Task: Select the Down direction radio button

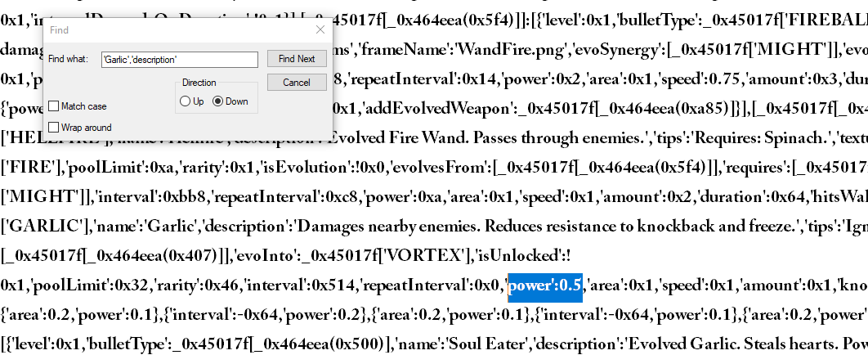Action: point(218,101)
